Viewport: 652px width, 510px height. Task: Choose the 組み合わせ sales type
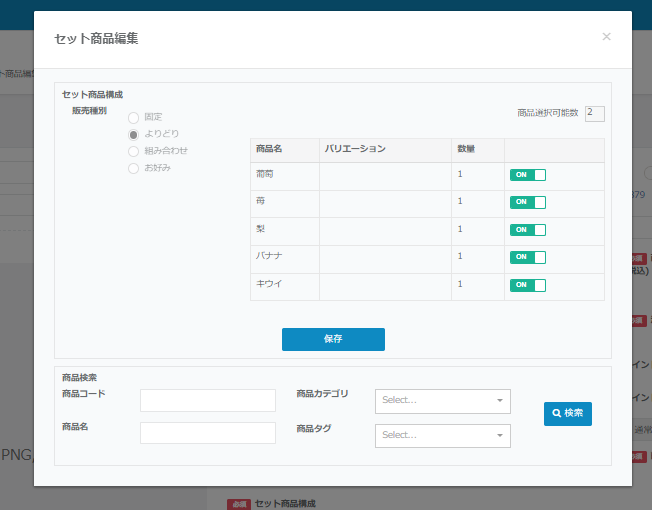(133, 151)
